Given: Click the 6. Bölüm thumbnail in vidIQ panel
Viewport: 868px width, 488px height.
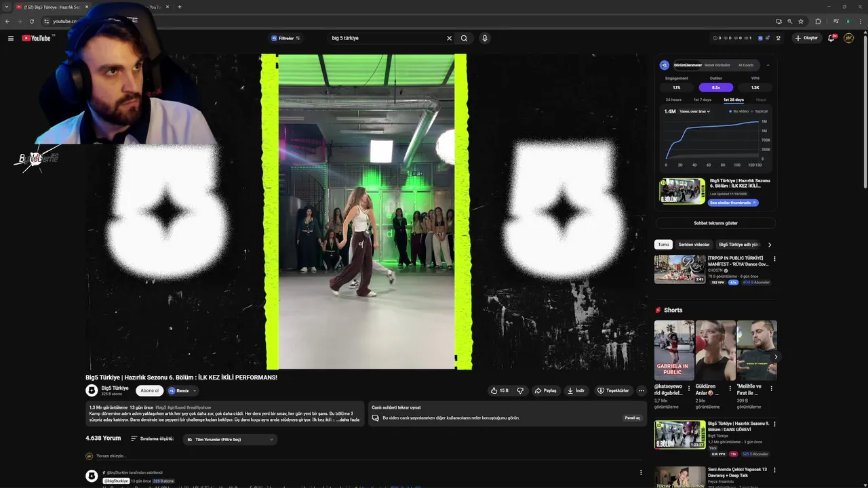Looking at the screenshot, I should (683, 191).
